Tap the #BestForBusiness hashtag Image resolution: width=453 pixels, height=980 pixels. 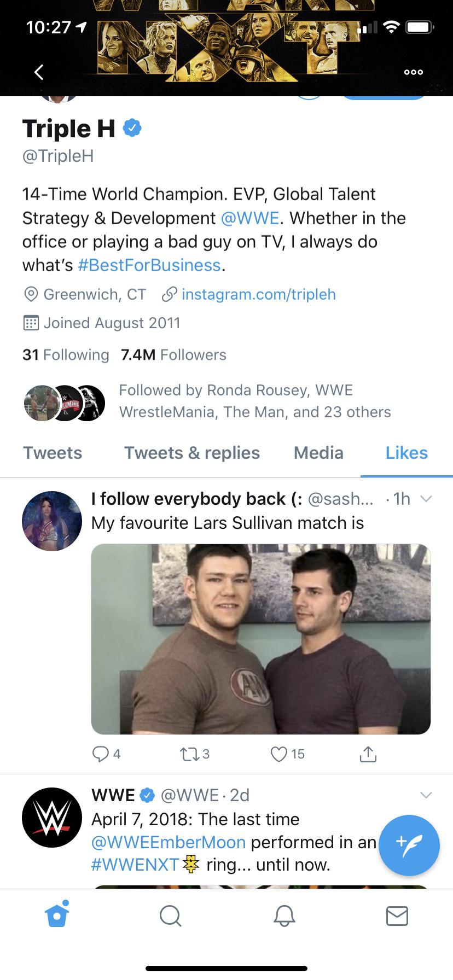click(149, 265)
